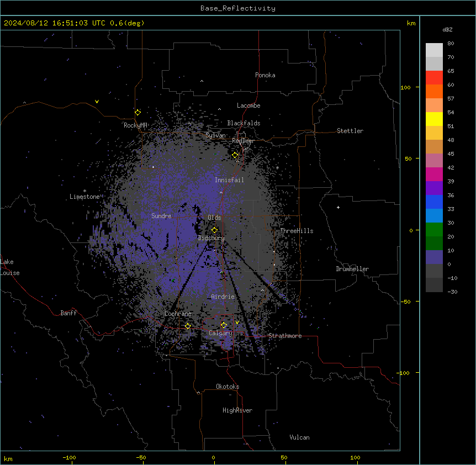Select the blue 33–36 dBZ legend swatch
The image size is (476, 465).
[434, 202]
